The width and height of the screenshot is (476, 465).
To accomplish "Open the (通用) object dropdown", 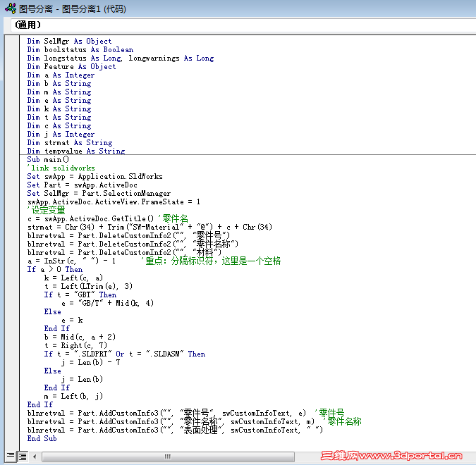I will [x=243, y=25].
